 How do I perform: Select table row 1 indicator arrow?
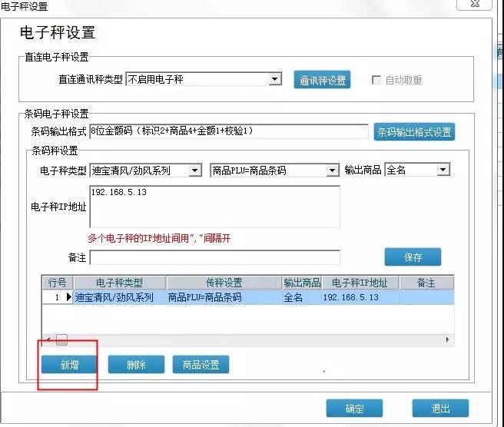click(x=68, y=297)
